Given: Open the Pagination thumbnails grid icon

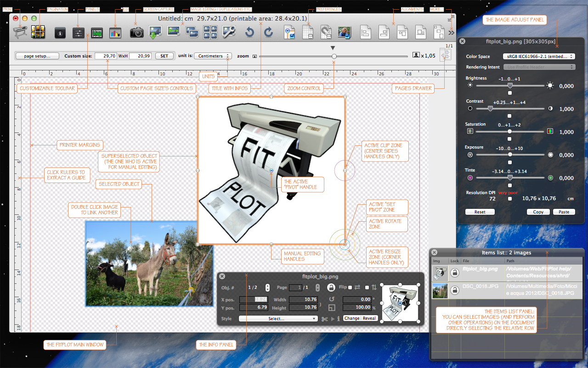Looking at the screenshot, I should click(38, 32).
